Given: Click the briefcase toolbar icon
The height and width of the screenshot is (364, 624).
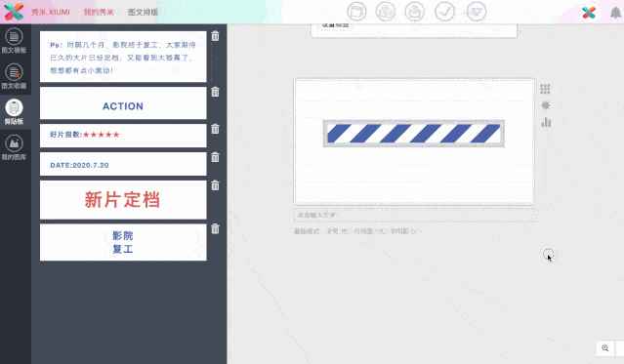Looking at the screenshot, I should [x=385, y=12].
